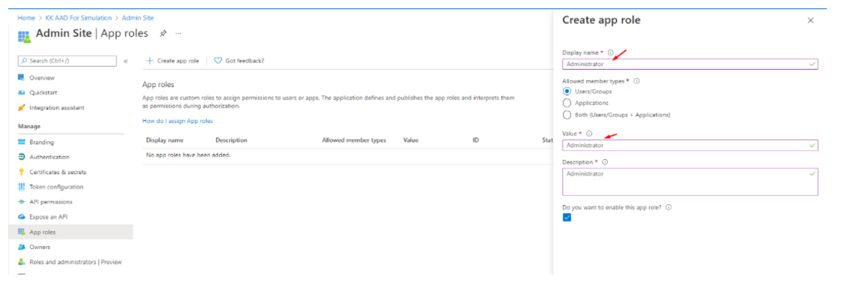Click the API permissions icon
The width and height of the screenshot is (868, 289).
pos(22,202)
